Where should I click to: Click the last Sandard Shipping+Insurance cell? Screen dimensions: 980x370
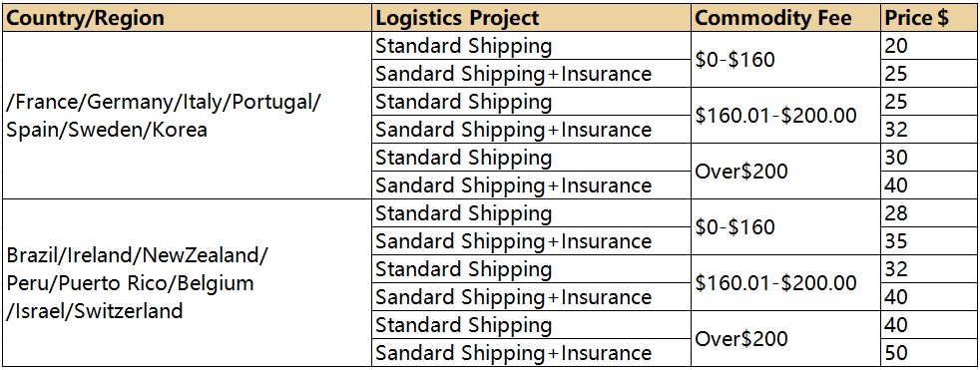(x=532, y=352)
